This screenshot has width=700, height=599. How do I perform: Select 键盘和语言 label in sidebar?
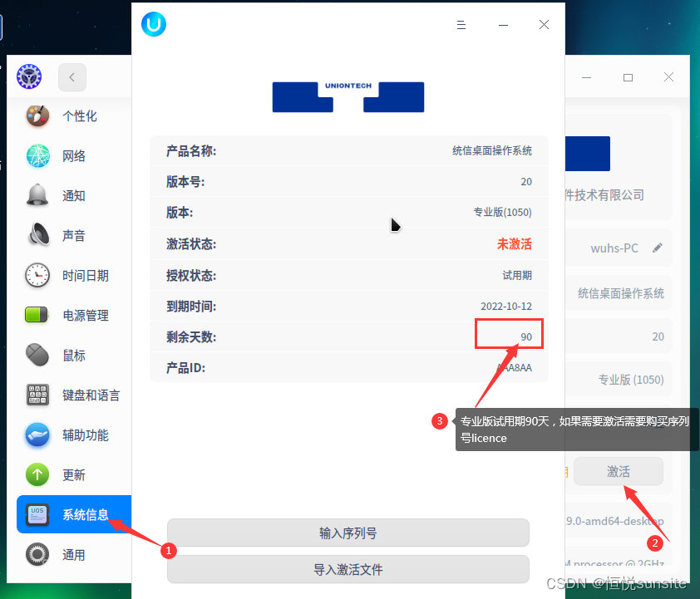[91, 395]
